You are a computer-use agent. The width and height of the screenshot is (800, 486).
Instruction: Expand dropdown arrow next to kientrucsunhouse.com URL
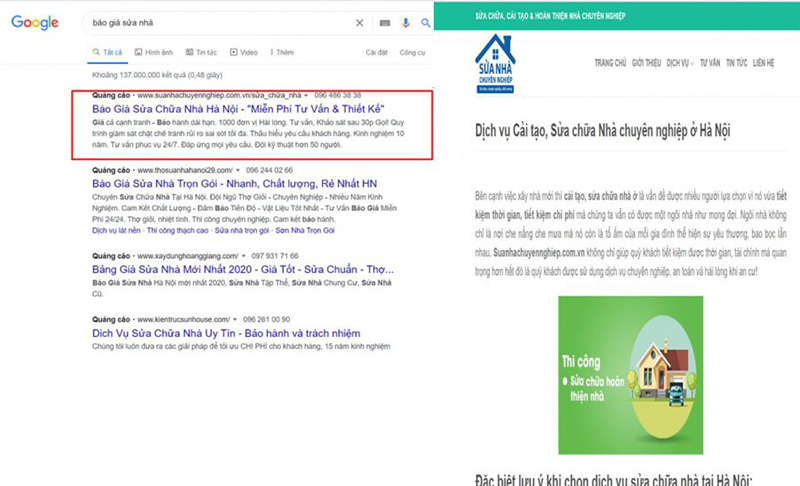[235, 320]
